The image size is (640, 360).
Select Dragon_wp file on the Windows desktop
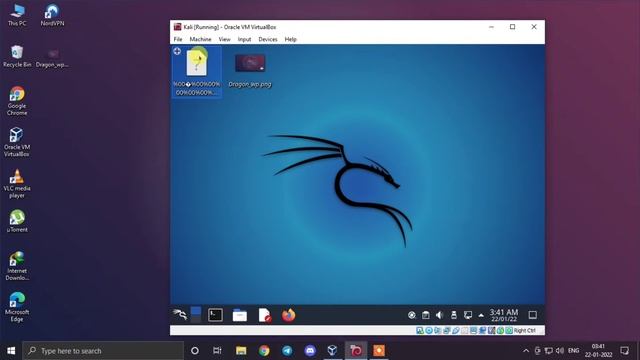52,58
